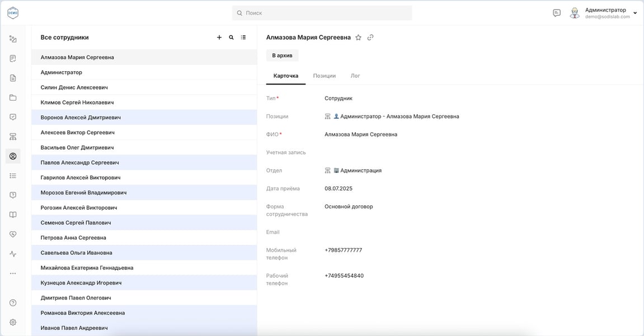
Task: Click the administrator avatar picture
Action: click(x=575, y=13)
